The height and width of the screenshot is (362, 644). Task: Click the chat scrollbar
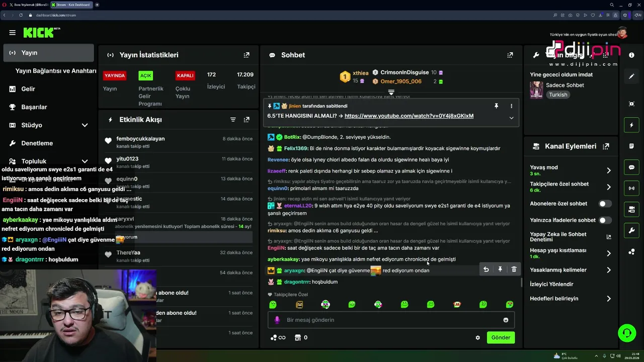(521, 283)
